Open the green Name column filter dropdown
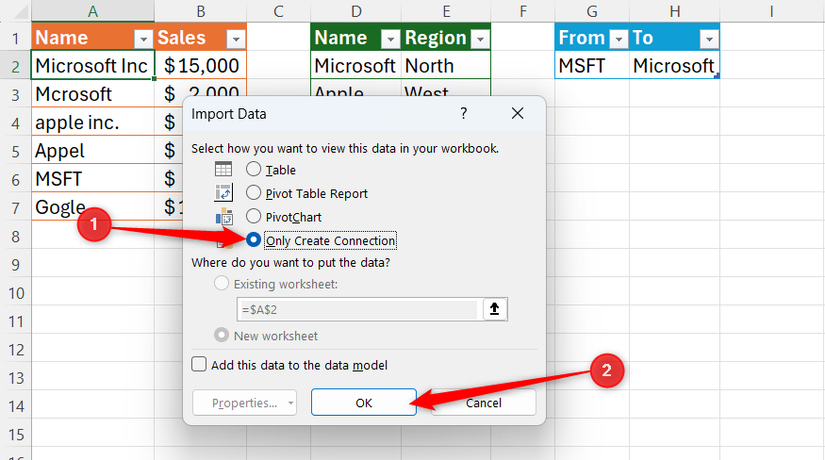 [x=390, y=39]
